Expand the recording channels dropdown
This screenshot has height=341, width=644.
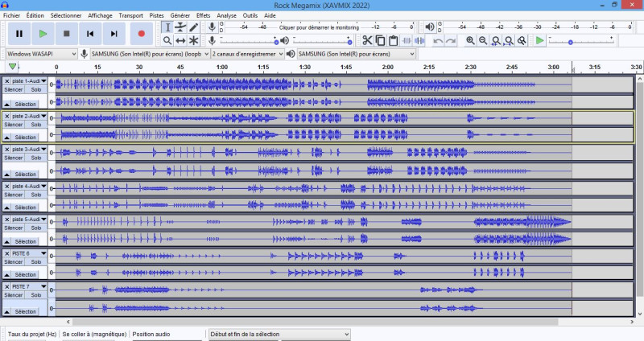click(x=247, y=54)
